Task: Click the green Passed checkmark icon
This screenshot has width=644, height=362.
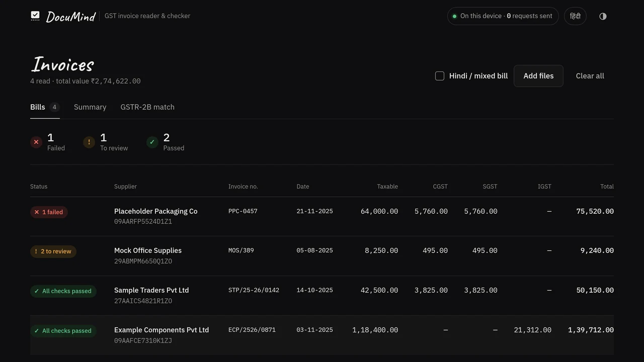Action: click(152, 142)
